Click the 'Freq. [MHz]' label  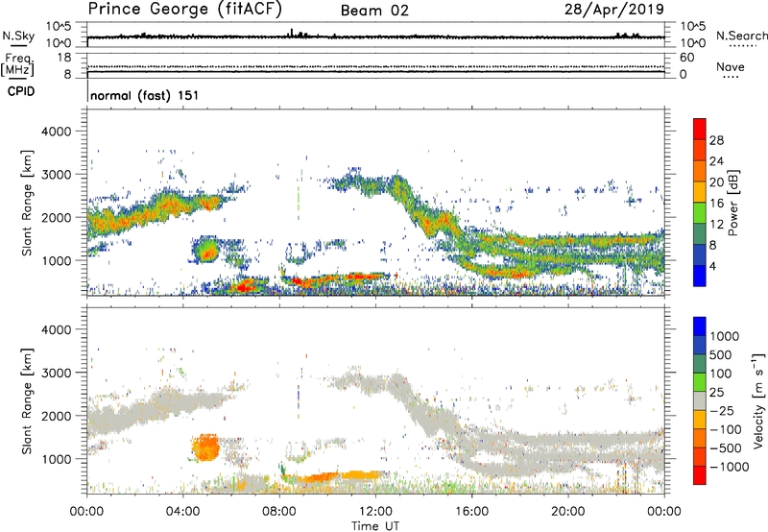pos(17,64)
